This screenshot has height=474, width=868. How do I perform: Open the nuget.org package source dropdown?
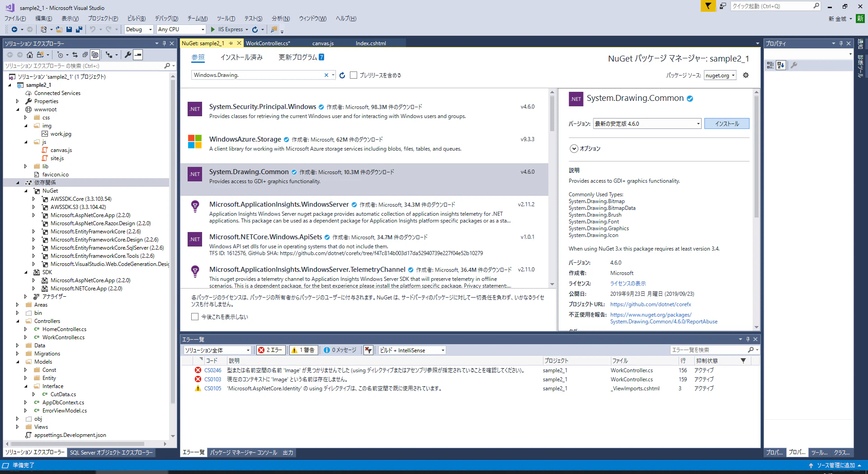pos(720,76)
